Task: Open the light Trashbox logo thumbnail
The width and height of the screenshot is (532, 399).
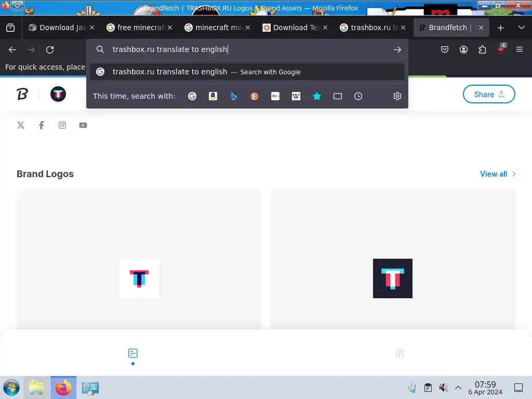Action: (x=139, y=278)
